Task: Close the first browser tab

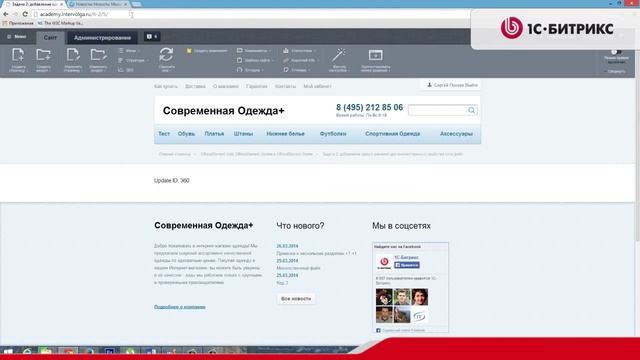Action: [x=62, y=4]
